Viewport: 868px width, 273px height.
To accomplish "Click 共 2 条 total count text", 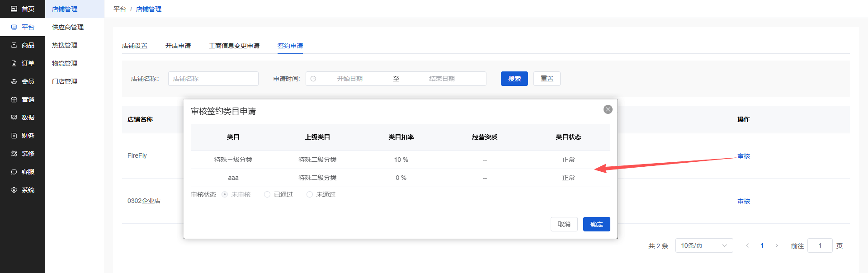I will [658, 246].
